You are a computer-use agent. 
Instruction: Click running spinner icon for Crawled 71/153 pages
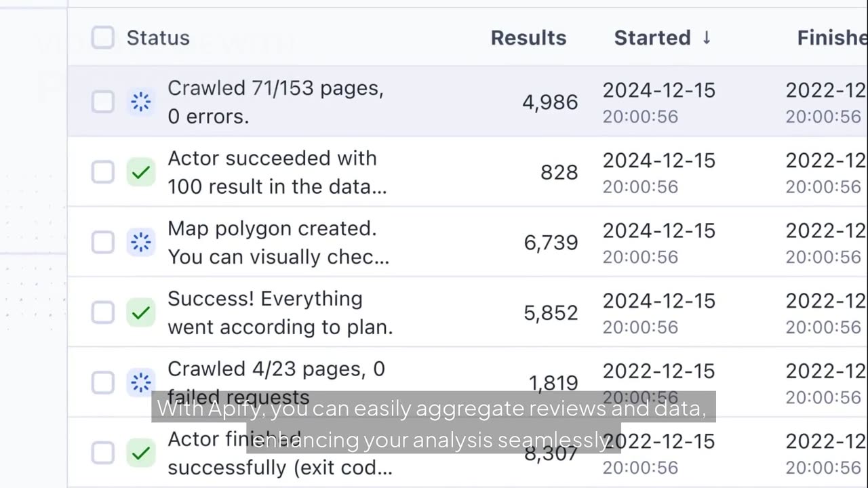point(141,102)
